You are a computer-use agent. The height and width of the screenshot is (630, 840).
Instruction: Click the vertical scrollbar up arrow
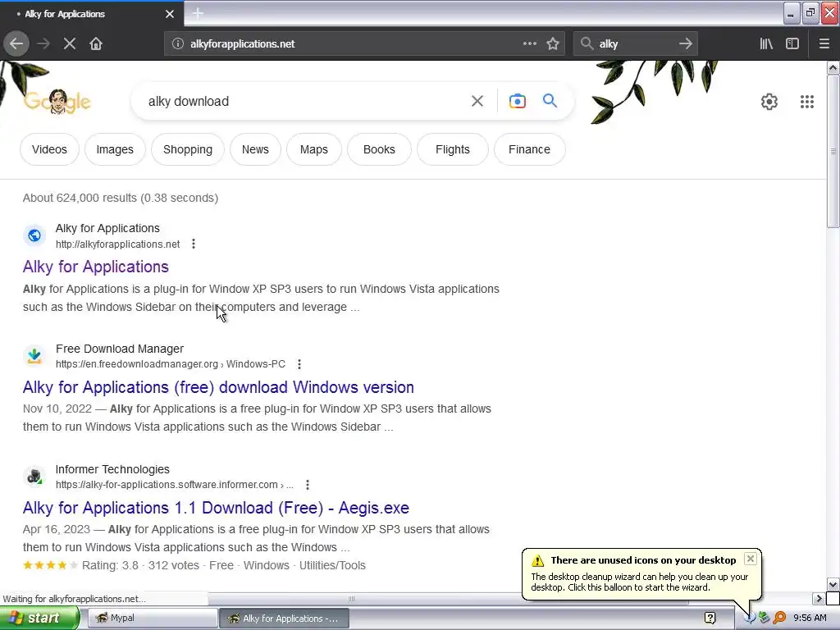coord(833,67)
